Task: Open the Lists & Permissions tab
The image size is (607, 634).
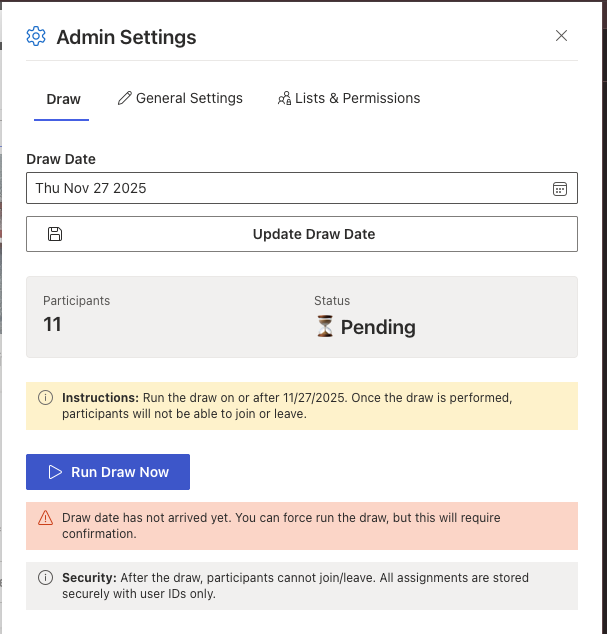Action: point(357,98)
